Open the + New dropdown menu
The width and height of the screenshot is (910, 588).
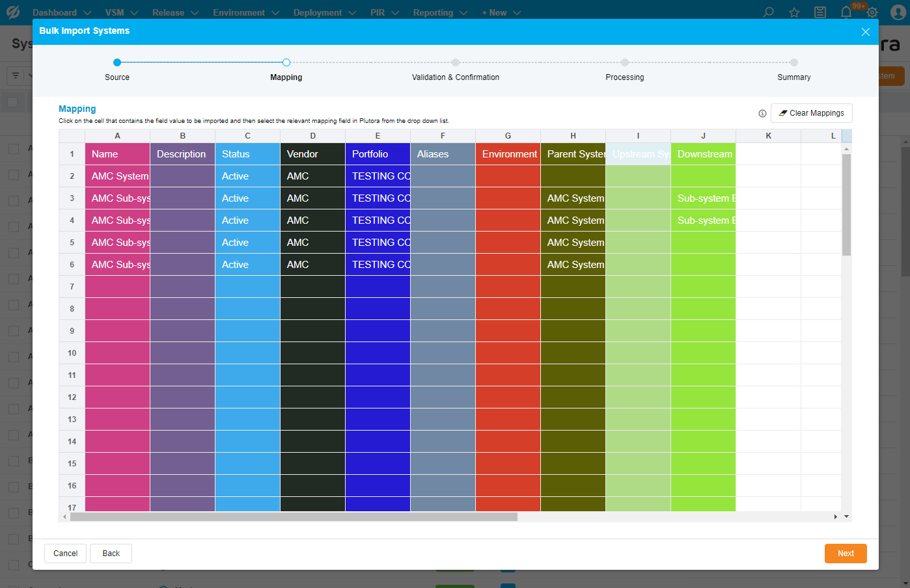[x=501, y=12]
